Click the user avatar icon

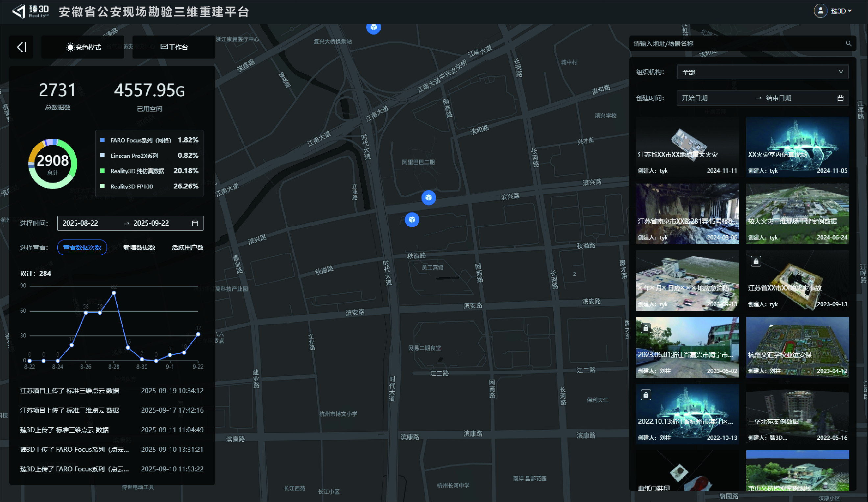[820, 11]
